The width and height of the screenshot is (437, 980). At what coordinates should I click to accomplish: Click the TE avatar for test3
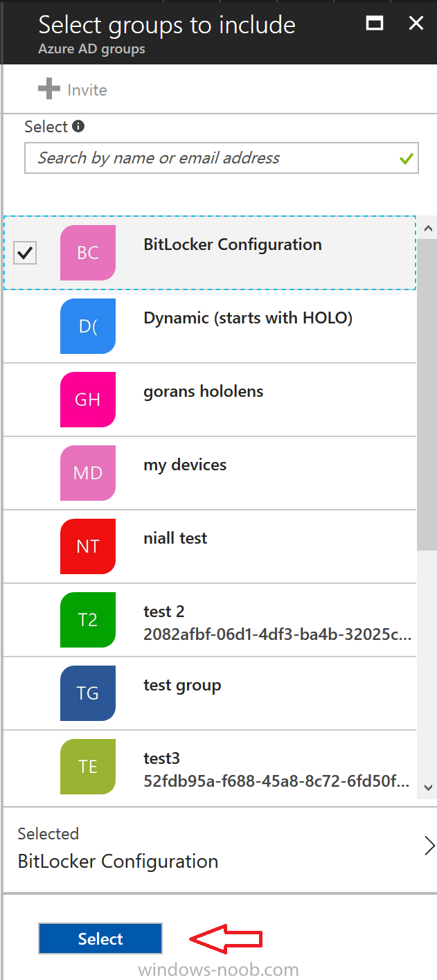(x=88, y=767)
